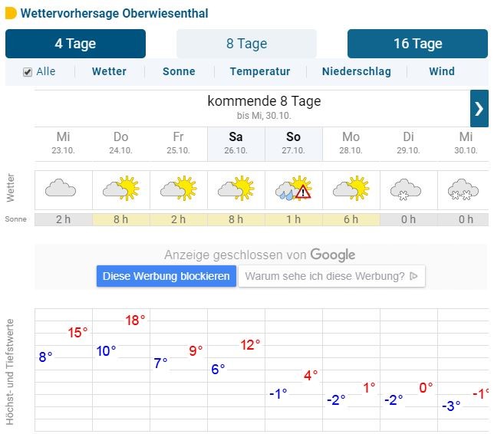
Task: Click the Diese Werbung blockieren button
Action: click(x=166, y=276)
